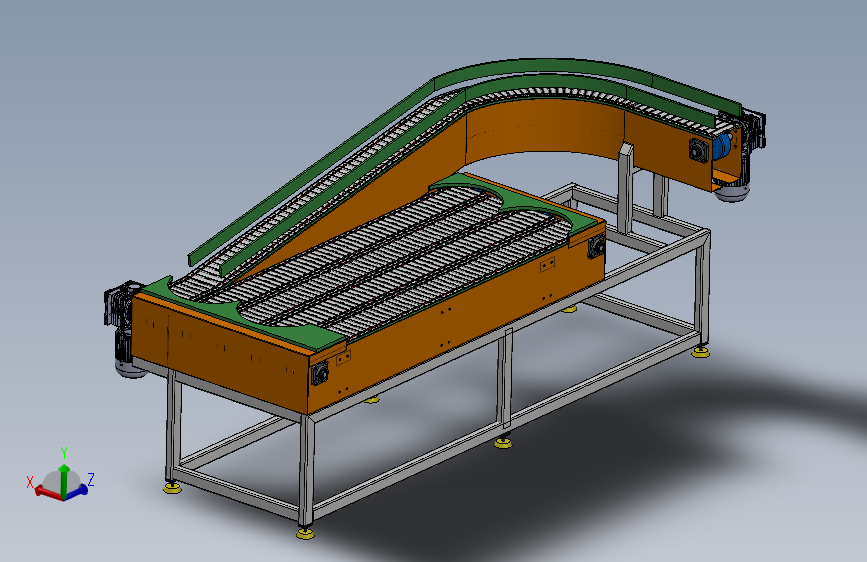Select the gear motor at the lower conveyor's left end
This screenshot has height=562, width=867.
[122, 327]
